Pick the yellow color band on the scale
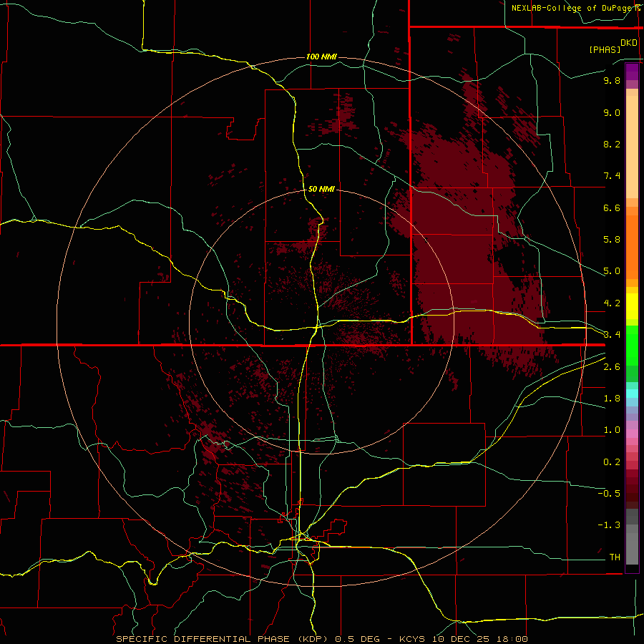 [632, 306]
